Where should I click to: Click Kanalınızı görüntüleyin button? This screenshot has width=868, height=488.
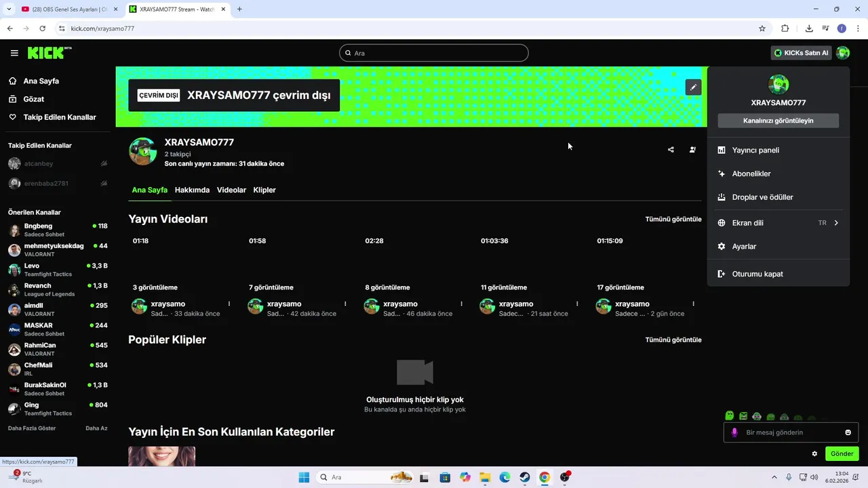778,121
